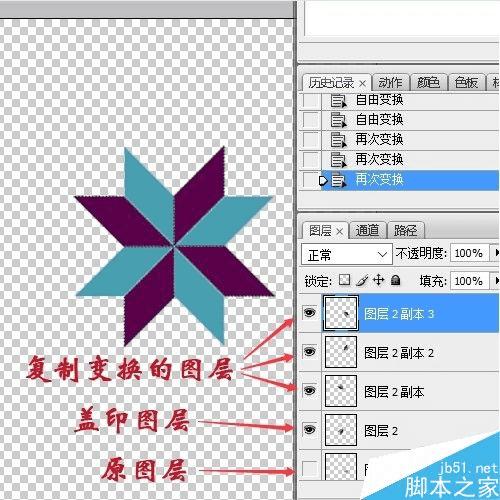Click the state icon of second 自由变换 entry
Viewport: 500px width, 500px height.
[x=338, y=120]
